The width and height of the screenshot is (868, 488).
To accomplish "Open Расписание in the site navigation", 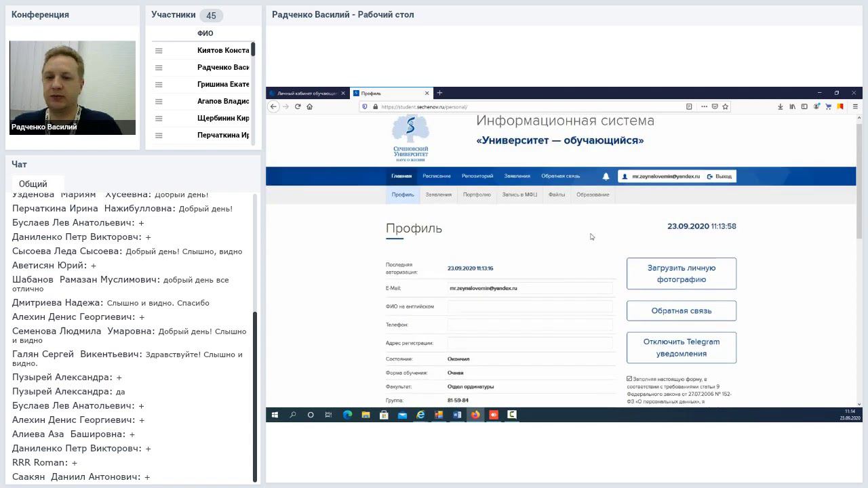I will [437, 176].
